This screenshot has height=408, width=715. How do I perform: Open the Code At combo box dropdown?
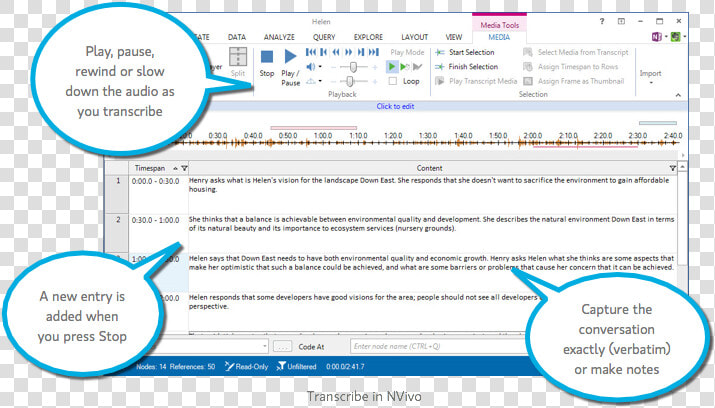(x=264, y=346)
